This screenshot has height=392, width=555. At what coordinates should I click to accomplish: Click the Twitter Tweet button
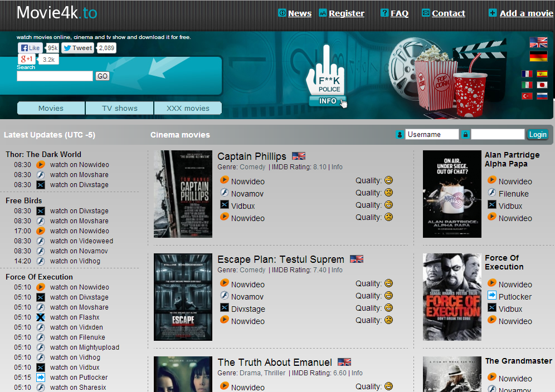pyautogui.click(x=78, y=48)
